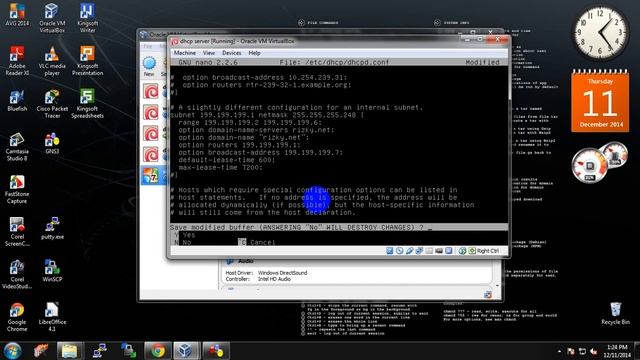The height and width of the screenshot is (360, 640).
Task: Open Windows Explorer from the taskbar
Action: point(69,351)
